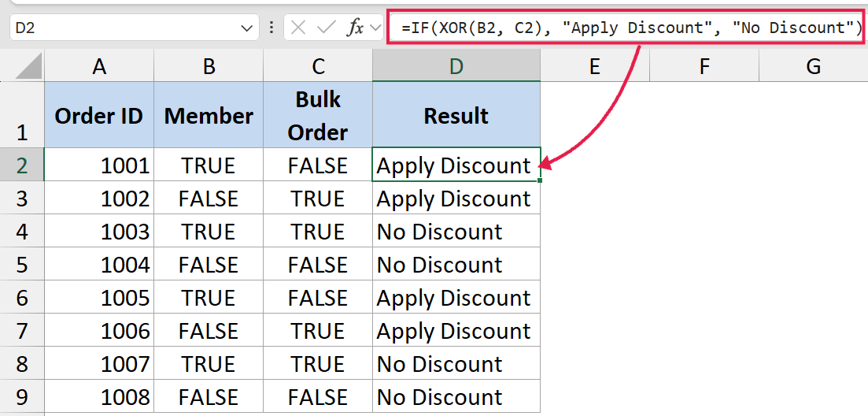This screenshot has width=868, height=416.
Task: Cancel formula entry with the X icon
Action: point(298,28)
